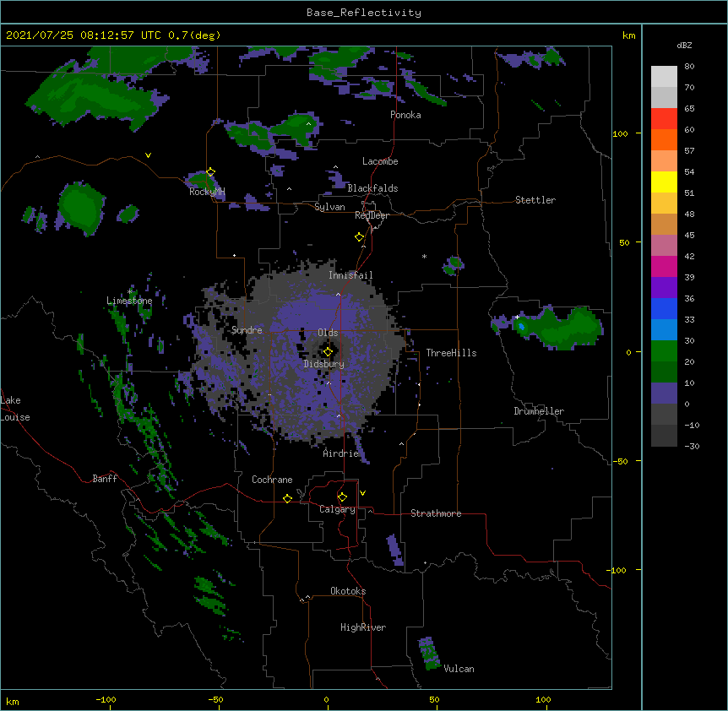Click the yellow diamond marker at RockyMH
728x711 pixels.
tap(210, 172)
